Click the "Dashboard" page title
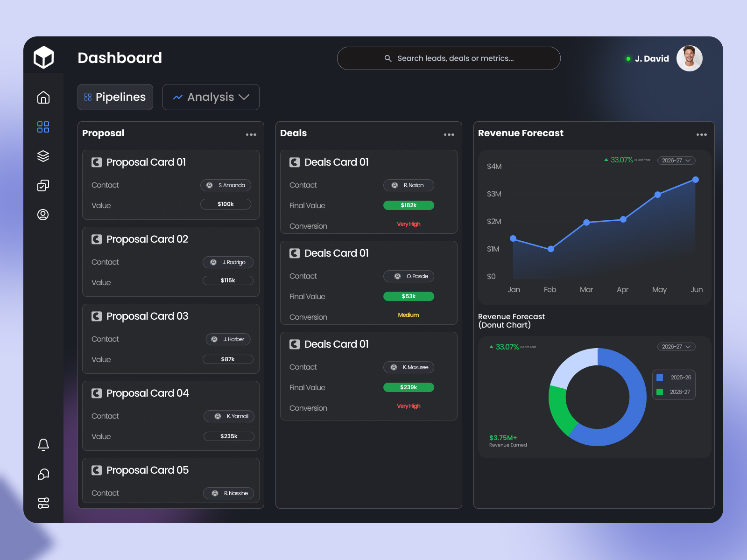 (x=120, y=58)
